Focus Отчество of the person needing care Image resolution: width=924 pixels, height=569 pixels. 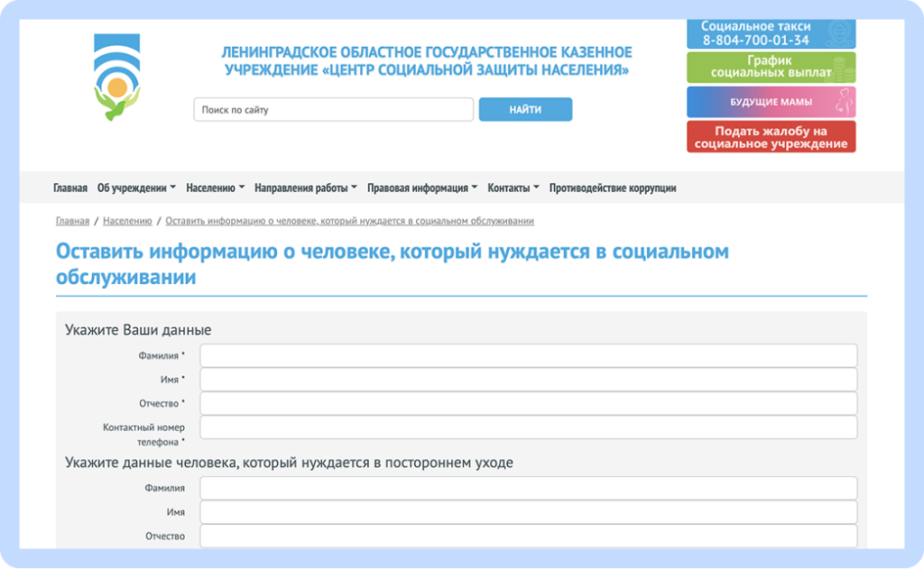tap(529, 536)
